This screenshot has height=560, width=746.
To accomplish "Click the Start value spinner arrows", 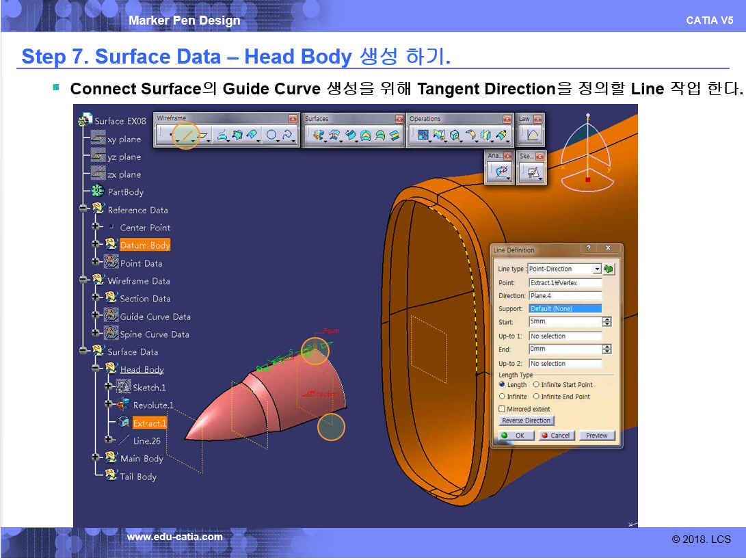I will click(607, 322).
